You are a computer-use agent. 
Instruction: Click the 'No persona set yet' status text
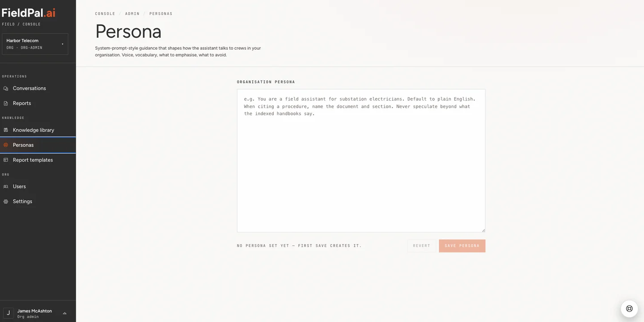(x=299, y=246)
